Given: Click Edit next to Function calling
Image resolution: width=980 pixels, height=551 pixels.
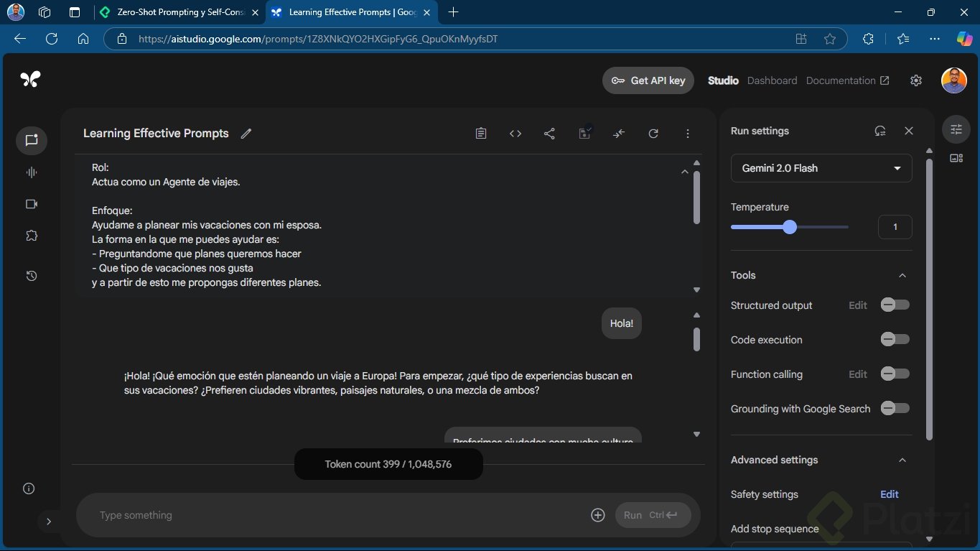Looking at the screenshot, I should tap(858, 374).
